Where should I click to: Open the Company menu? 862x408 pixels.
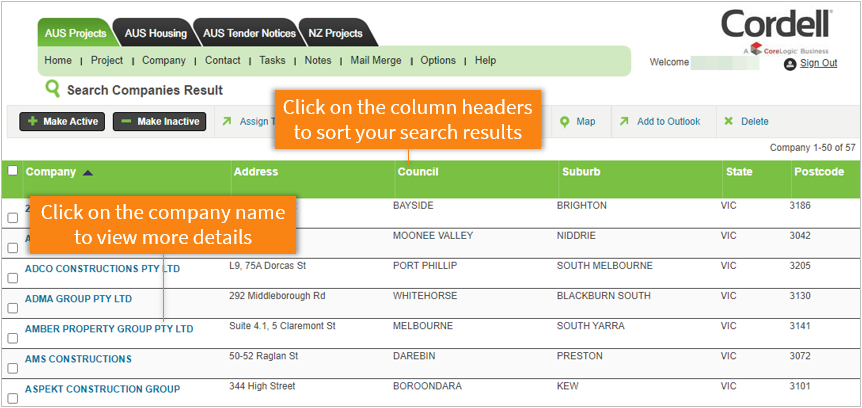(x=164, y=60)
